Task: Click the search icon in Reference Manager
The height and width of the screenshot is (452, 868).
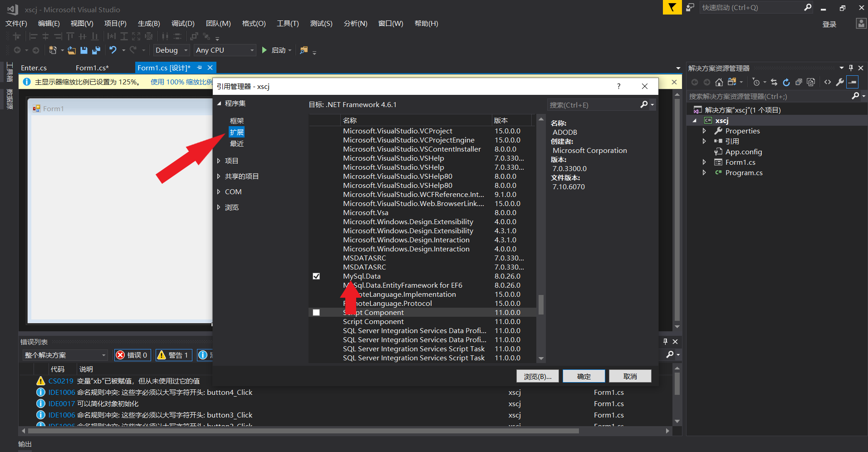Action: (x=644, y=105)
